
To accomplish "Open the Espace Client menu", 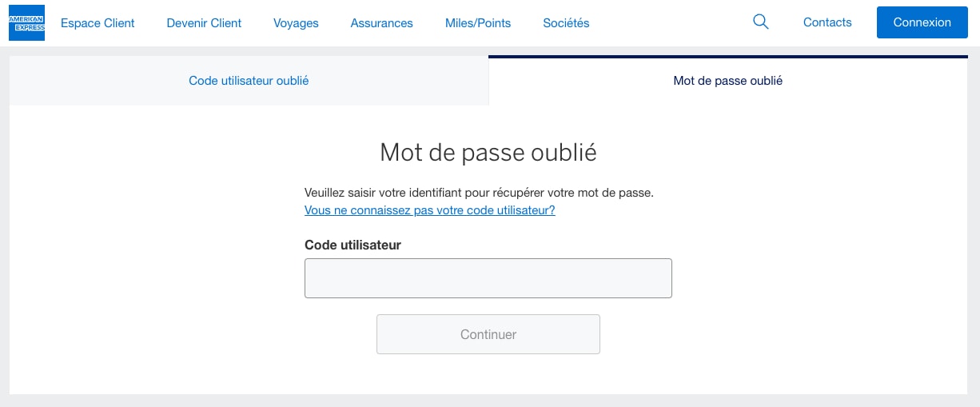I will pyautogui.click(x=98, y=23).
